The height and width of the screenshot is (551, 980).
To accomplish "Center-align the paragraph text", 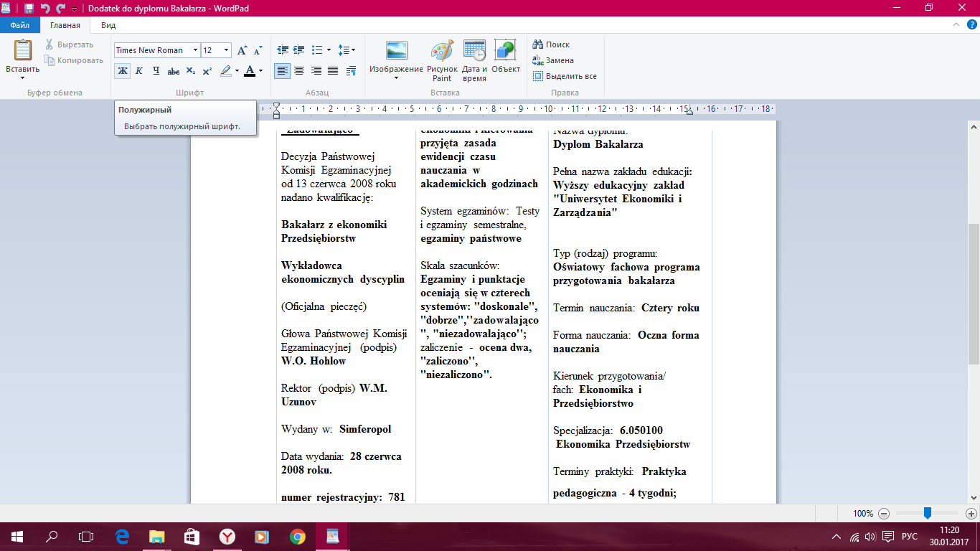I will tap(299, 70).
